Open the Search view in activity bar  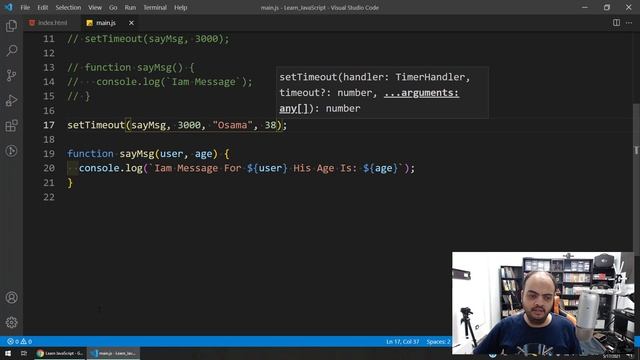(11, 51)
